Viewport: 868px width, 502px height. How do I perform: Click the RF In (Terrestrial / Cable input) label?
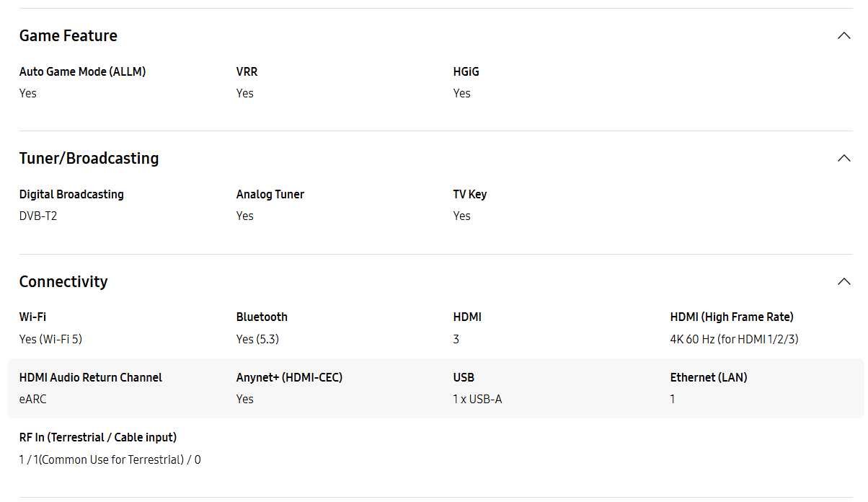pyautogui.click(x=98, y=437)
